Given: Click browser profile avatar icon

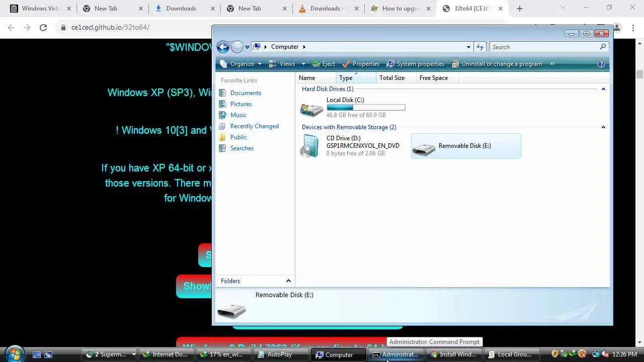Looking at the screenshot, I should coord(617,28).
